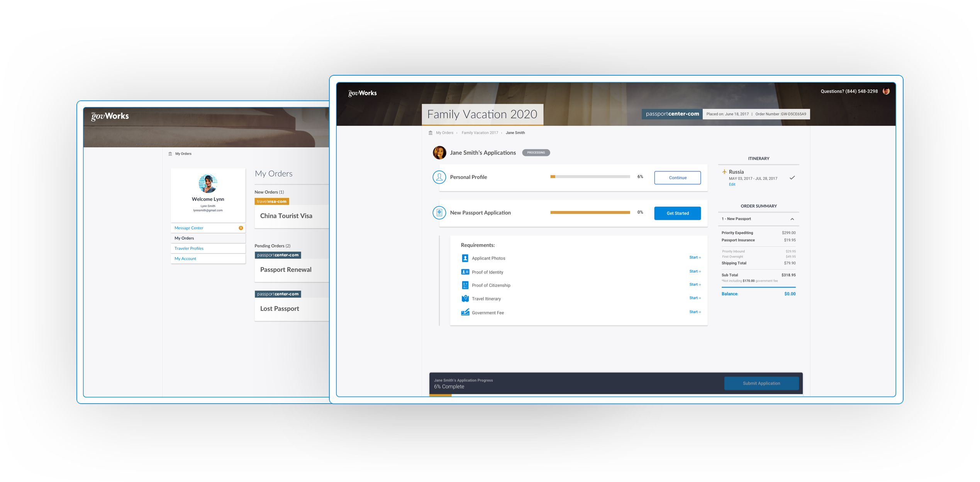Click the Personal Profile person icon
The width and height of the screenshot is (980, 482).
[439, 177]
